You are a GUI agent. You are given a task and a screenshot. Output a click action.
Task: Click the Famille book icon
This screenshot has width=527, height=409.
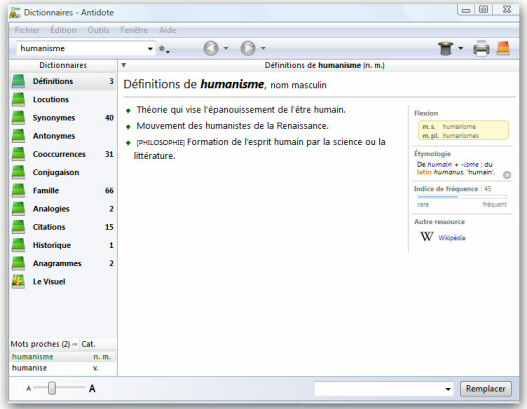pyautogui.click(x=18, y=191)
